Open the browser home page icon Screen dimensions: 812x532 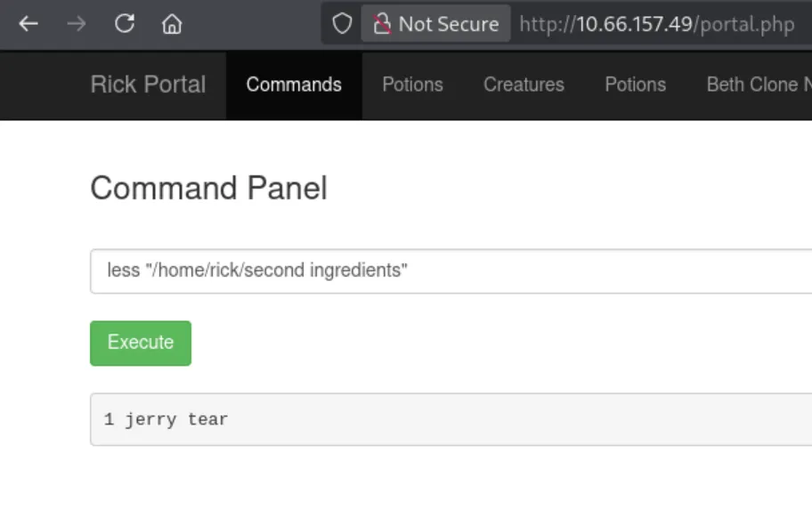pos(172,24)
